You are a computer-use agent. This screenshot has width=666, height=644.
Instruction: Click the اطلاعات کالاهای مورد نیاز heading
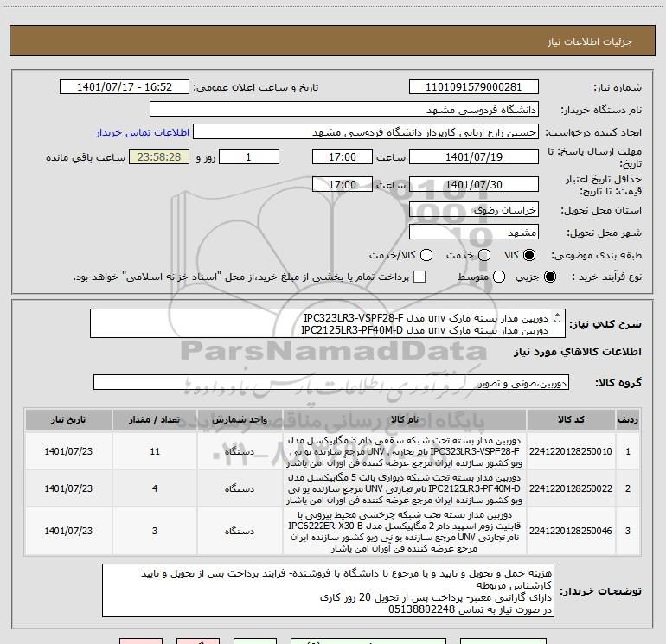pyautogui.click(x=577, y=352)
